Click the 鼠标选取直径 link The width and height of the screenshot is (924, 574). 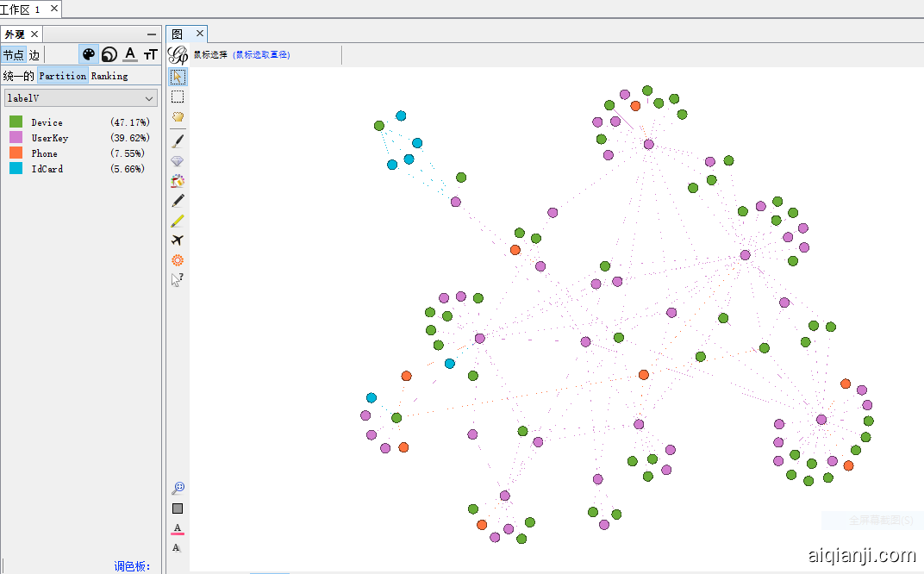coord(261,54)
